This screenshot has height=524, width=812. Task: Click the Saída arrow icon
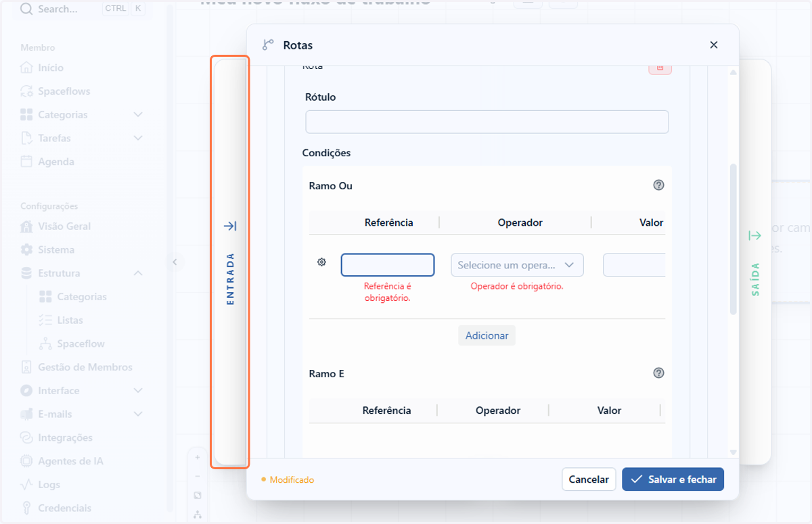tap(754, 235)
